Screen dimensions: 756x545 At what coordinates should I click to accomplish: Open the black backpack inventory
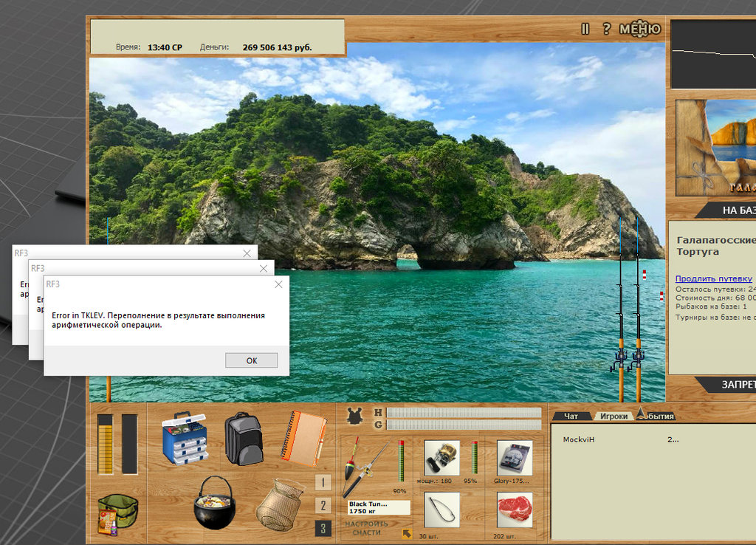(244, 439)
